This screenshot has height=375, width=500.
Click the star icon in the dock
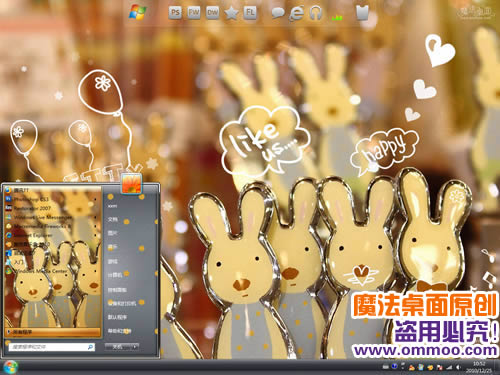(x=231, y=13)
